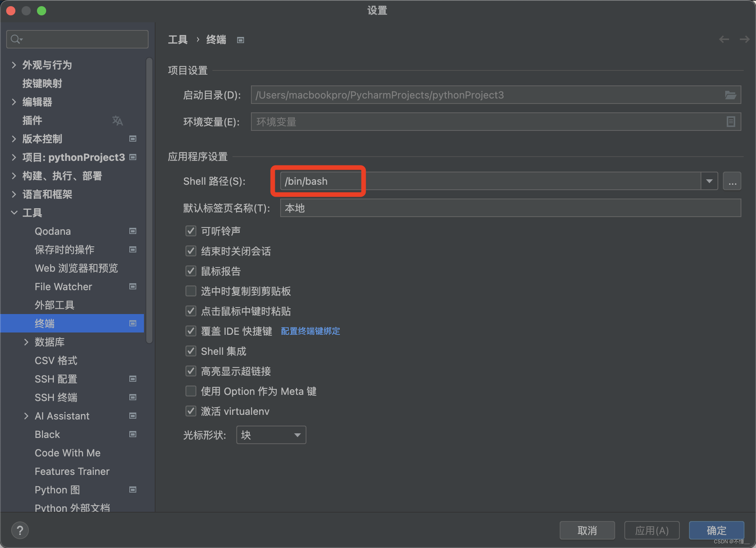Click the 配置终端键绑定 link
756x548 pixels.
310,331
